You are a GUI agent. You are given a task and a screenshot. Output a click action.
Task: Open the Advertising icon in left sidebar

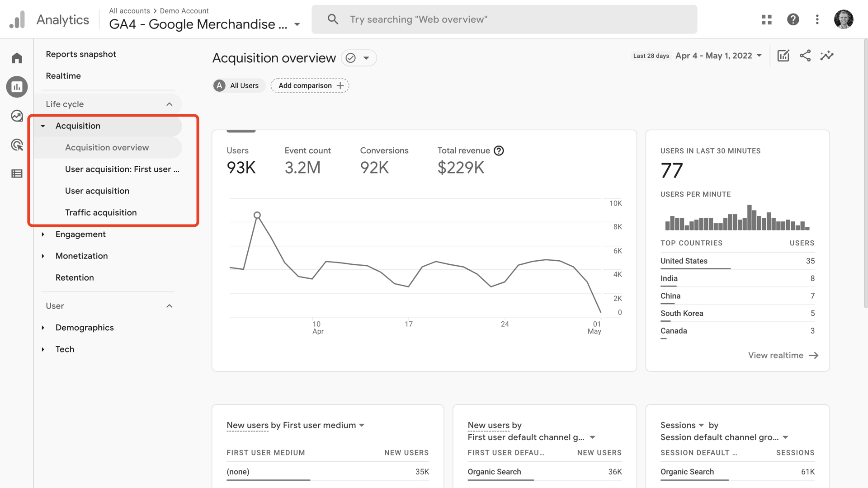coord(17,145)
